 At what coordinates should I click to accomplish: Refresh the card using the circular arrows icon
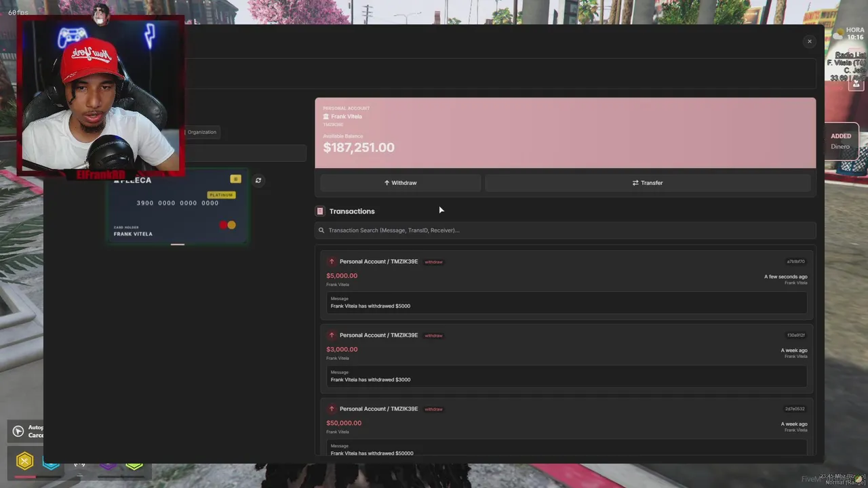[x=258, y=180]
